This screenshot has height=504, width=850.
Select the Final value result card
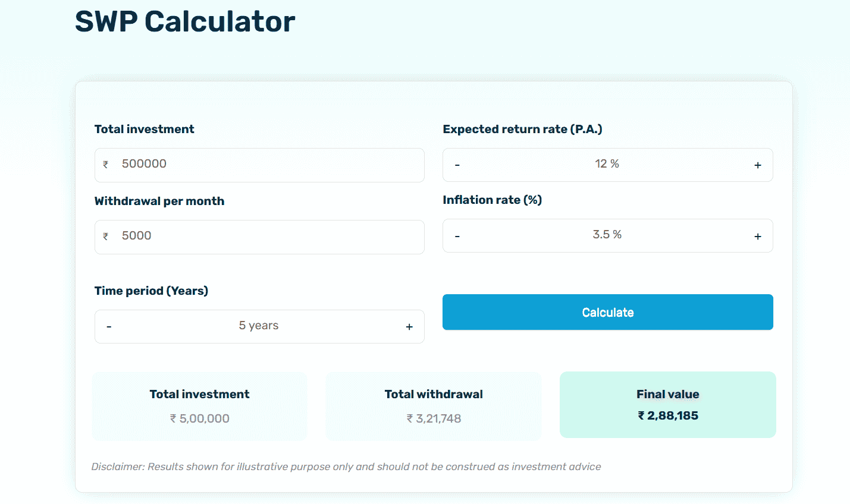pyautogui.click(x=667, y=405)
